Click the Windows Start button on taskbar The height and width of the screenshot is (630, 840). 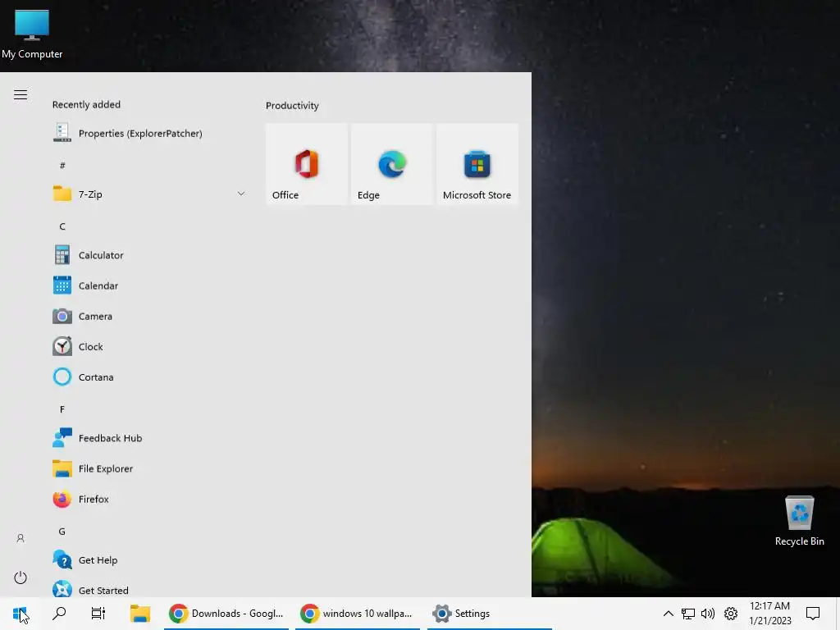(20, 614)
